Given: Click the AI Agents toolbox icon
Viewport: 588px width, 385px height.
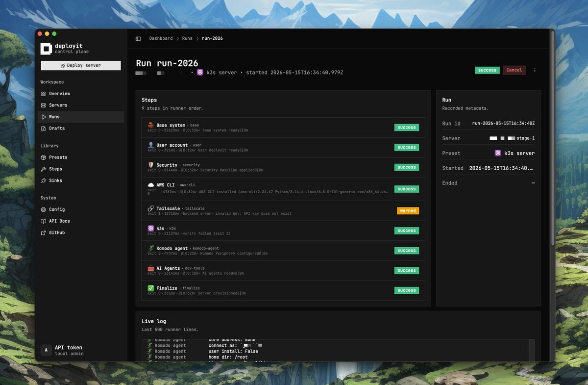Looking at the screenshot, I should coord(151,268).
